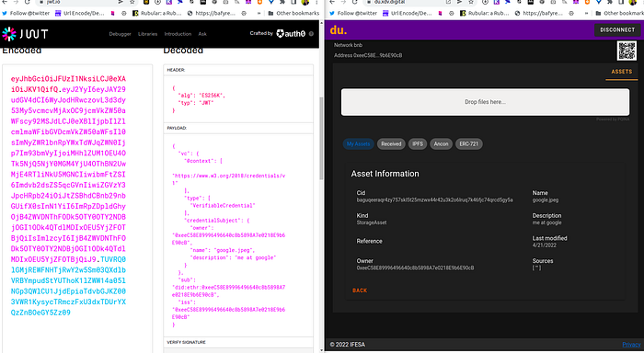644x353 pixels.
Task: Select the Ancon filter chip
Action: (441, 144)
